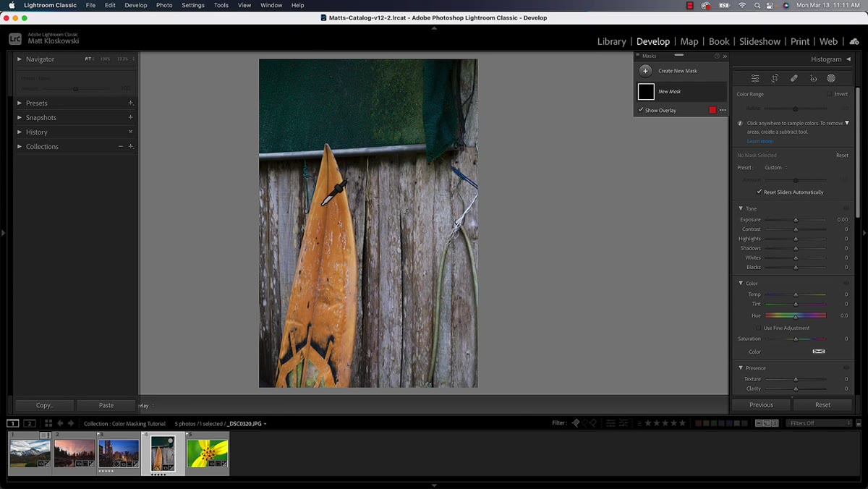Image resolution: width=868 pixels, height=489 pixels.
Task: Switch to the Library module
Action: coord(611,41)
